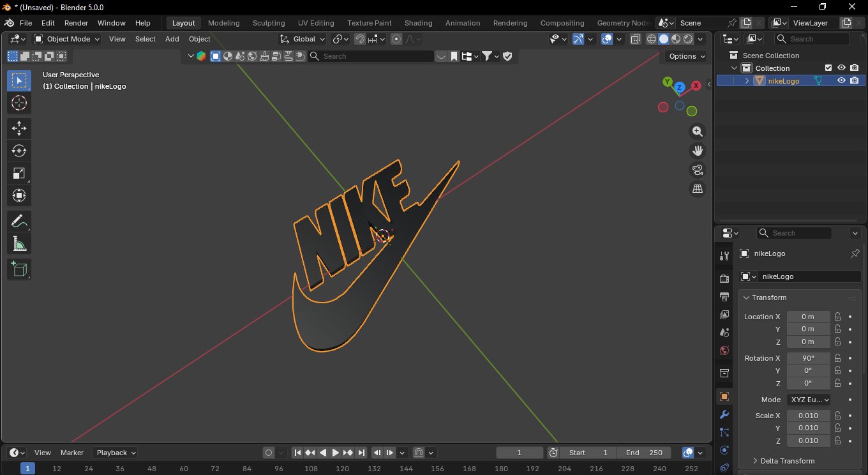Choose the Add Cube tool
868x475 pixels.
click(x=19, y=269)
